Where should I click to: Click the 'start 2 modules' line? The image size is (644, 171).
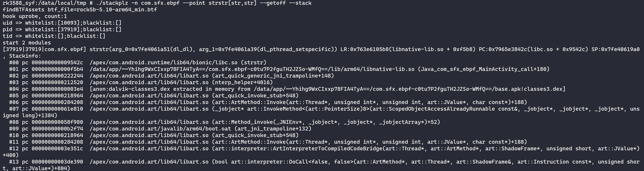tap(27, 43)
